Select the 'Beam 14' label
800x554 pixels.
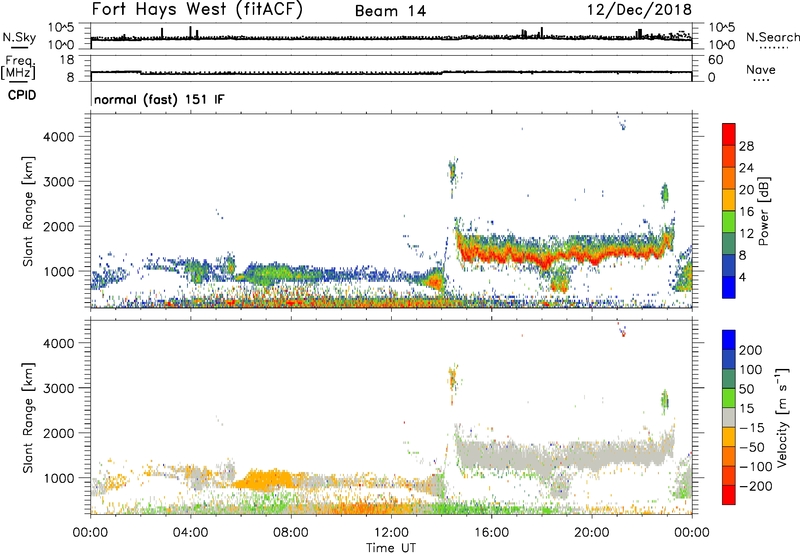point(390,11)
